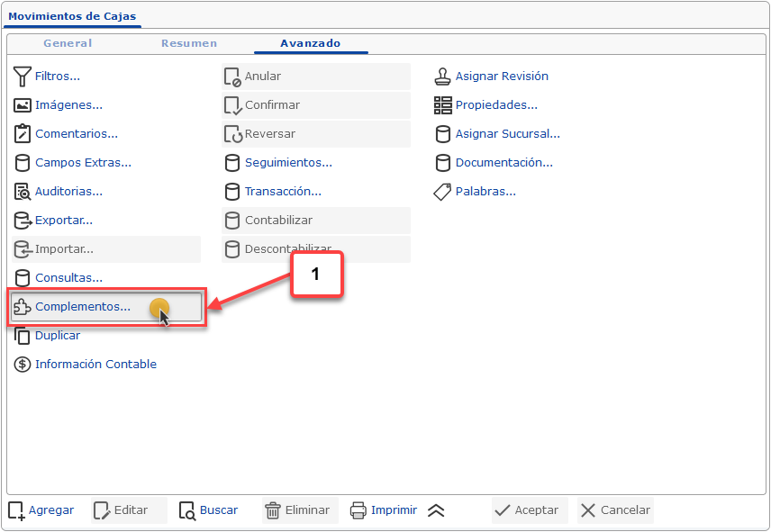Click the Eliminar trash can icon
This screenshot has height=532, width=771.
coord(273,510)
